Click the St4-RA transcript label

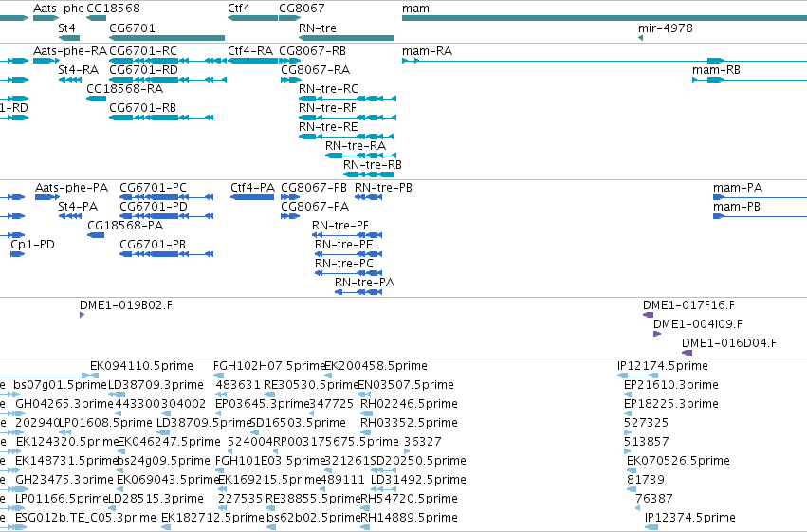click(78, 70)
